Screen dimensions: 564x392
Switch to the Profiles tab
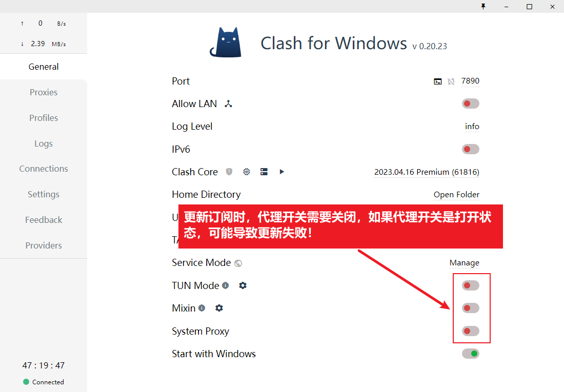tap(44, 118)
